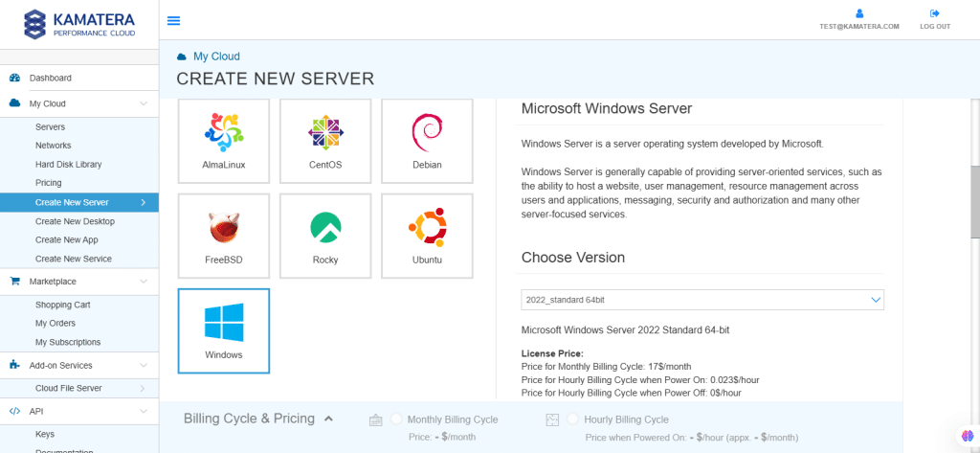The image size is (980, 453).
Task: Select Monthly Billing Cycle radio button
Action: (x=396, y=419)
